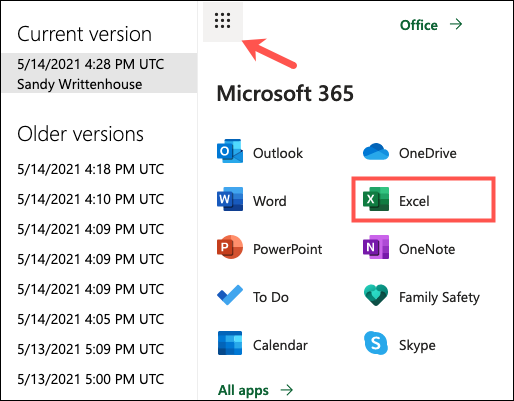The height and width of the screenshot is (401, 514).
Task: Click the To Do checkmark icon
Action: (x=230, y=295)
